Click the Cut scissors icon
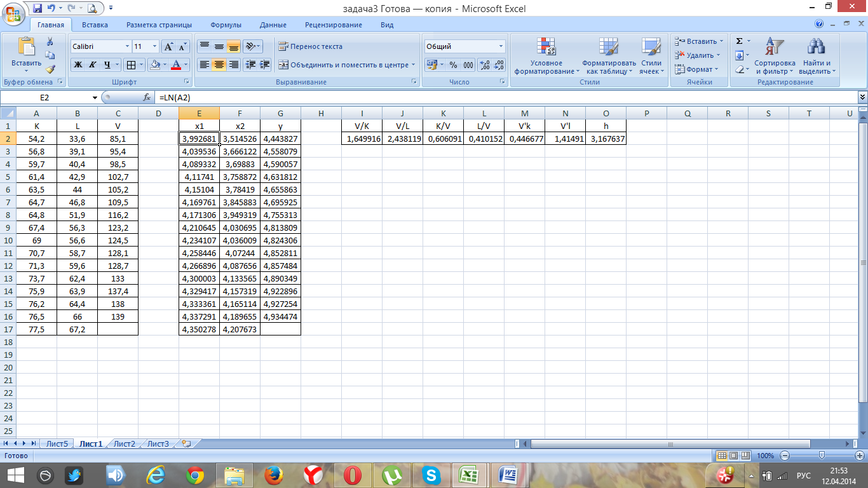 [50, 41]
